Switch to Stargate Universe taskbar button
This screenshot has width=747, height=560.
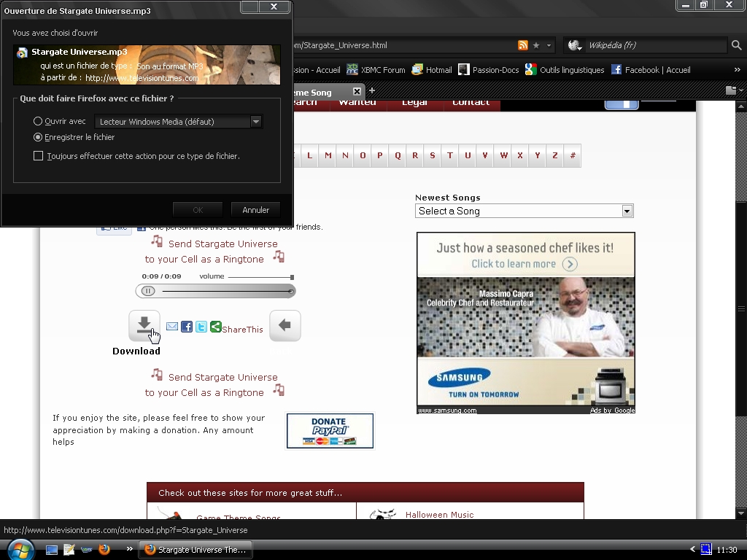click(196, 550)
